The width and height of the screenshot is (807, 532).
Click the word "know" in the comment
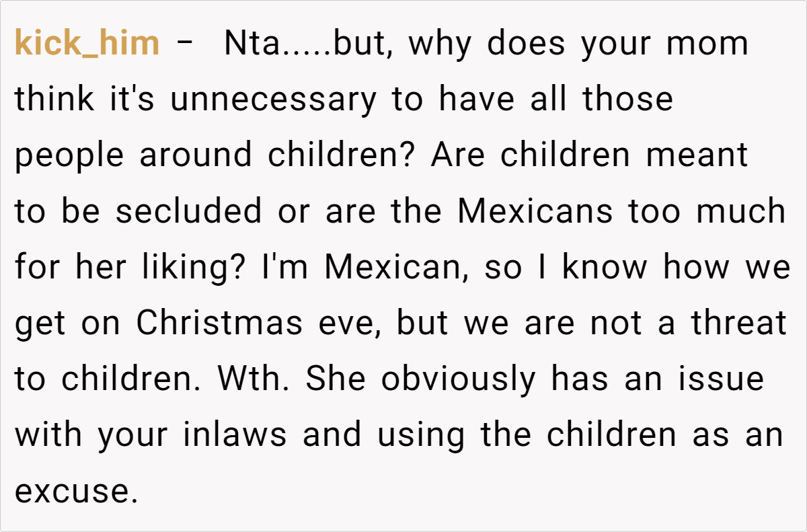(605, 267)
